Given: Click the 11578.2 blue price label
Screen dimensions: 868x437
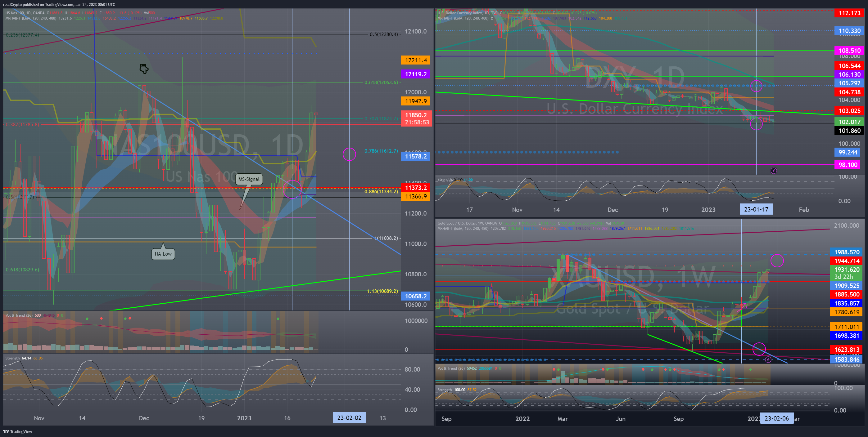Looking at the screenshot, I should (415, 156).
